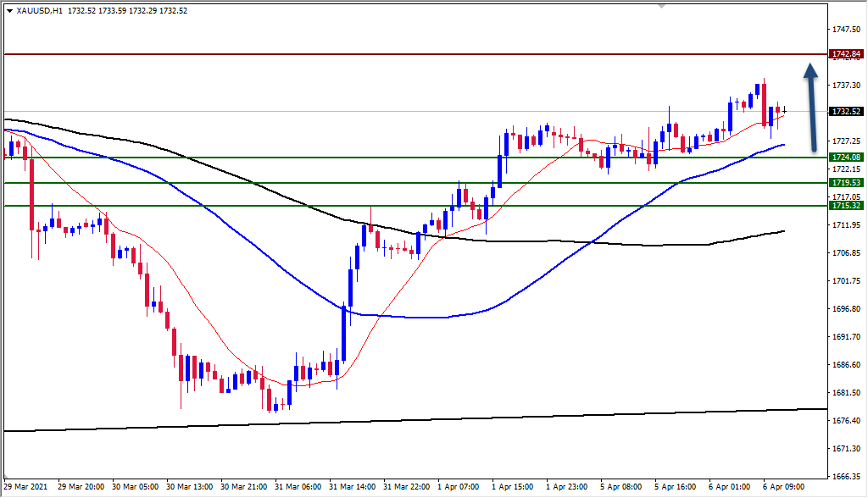The height and width of the screenshot is (498, 868).
Task: Click the 1676.40 price scale label
Action: pyautogui.click(x=847, y=421)
